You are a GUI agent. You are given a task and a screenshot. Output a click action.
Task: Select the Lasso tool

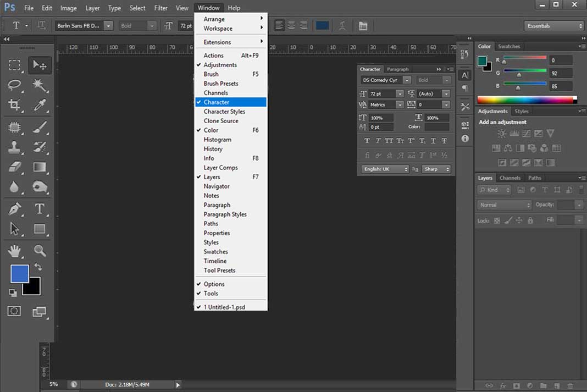(14, 85)
